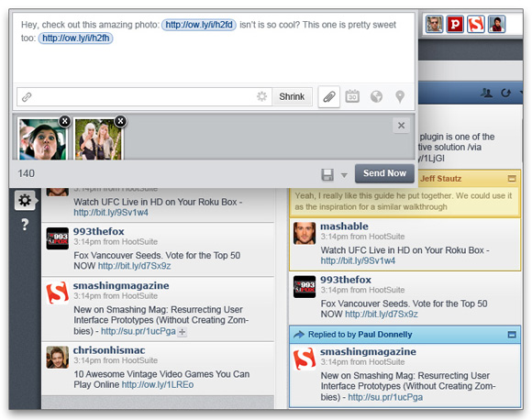
Task: Open attached photo of two women
Action: pos(98,139)
